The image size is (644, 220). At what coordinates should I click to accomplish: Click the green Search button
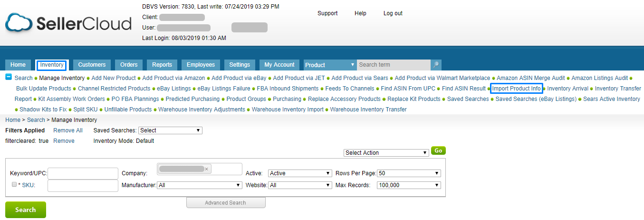[26, 210]
